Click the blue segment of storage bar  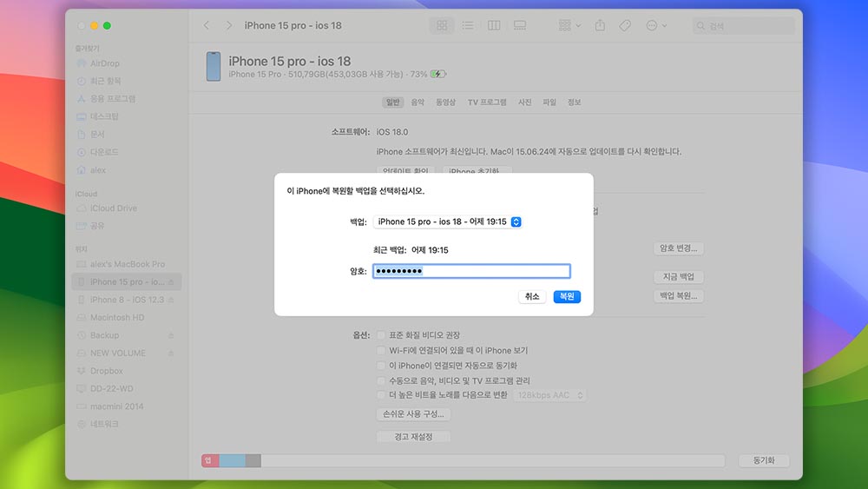[x=233, y=460]
